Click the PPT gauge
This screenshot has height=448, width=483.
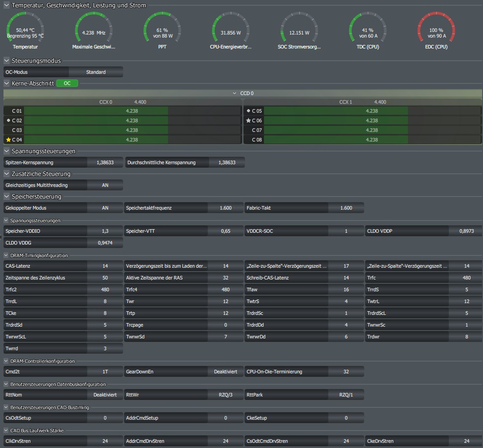162,31
